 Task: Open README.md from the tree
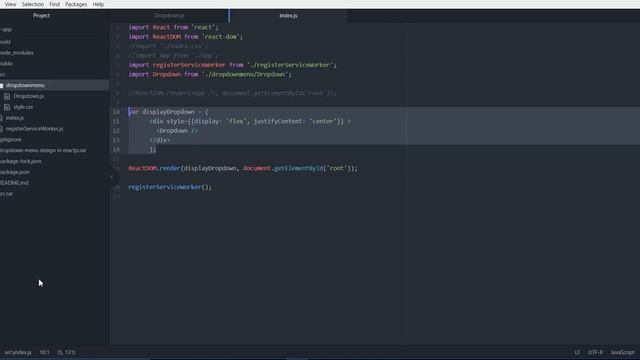14,182
